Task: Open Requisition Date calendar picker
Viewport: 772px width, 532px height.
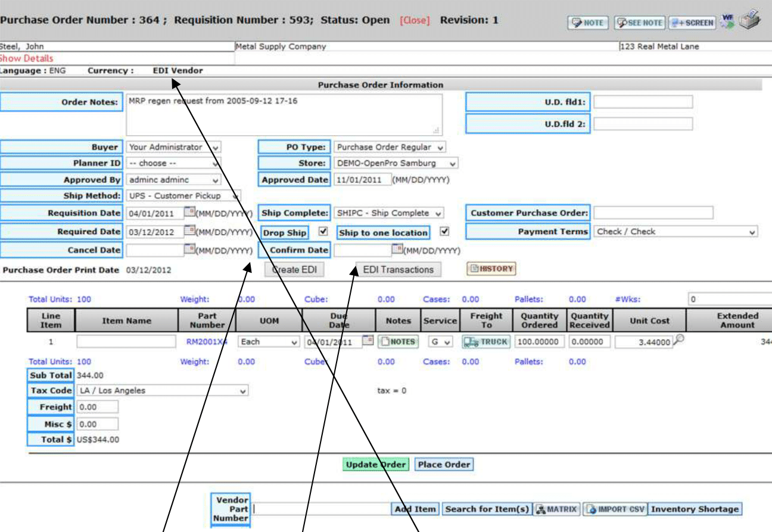Action: pyautogui.click(x=189, y=213)
